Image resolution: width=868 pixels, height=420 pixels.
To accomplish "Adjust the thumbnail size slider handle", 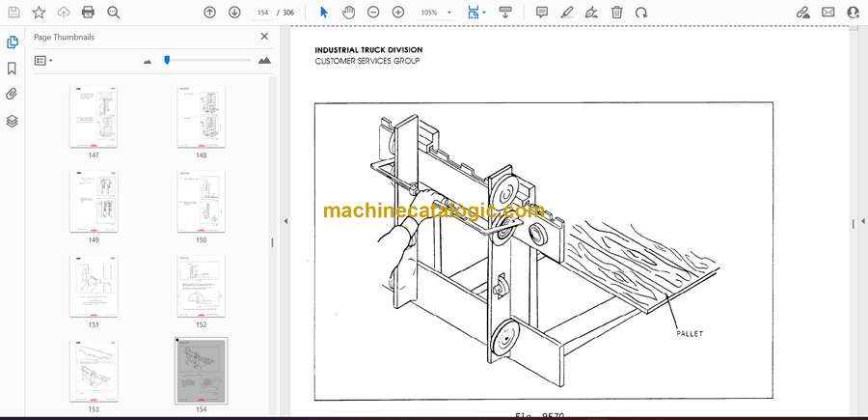I will coord(167,60).
